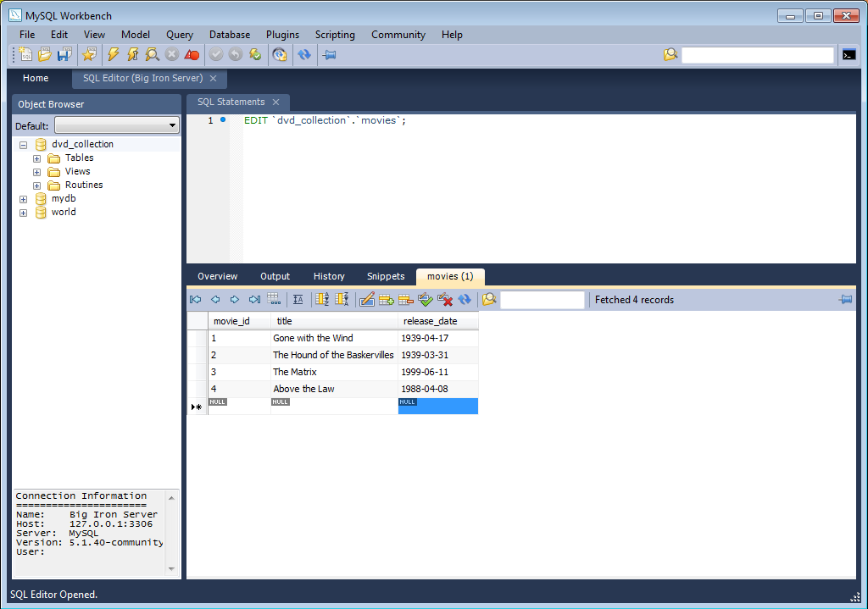Expand the Tables folder
The image size is (868, 609).
click(36, 158)
